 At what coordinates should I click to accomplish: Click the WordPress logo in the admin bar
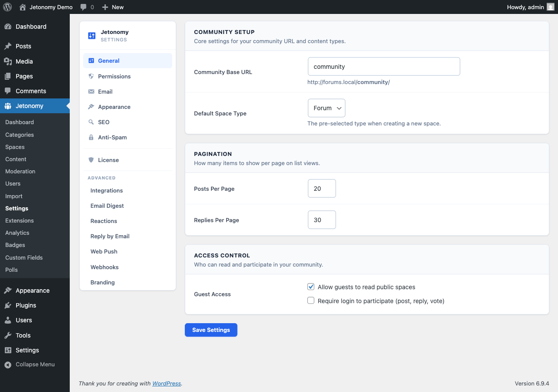point(7,7)
